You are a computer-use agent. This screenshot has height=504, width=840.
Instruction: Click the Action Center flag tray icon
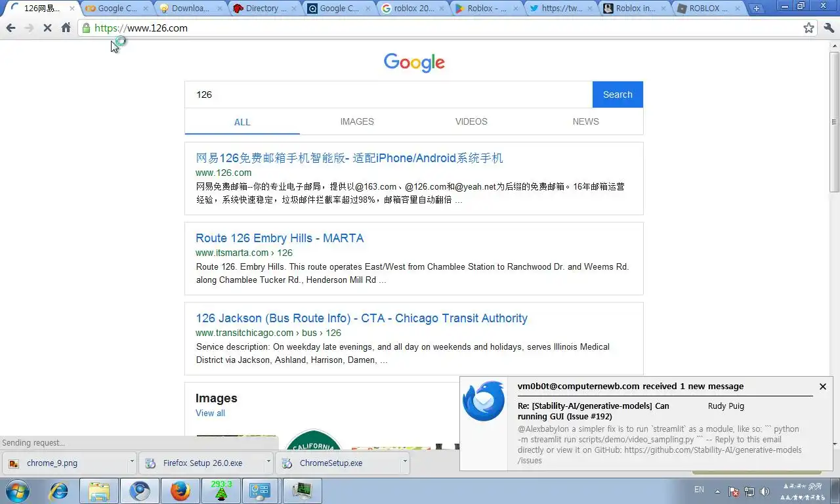point(734,492)
